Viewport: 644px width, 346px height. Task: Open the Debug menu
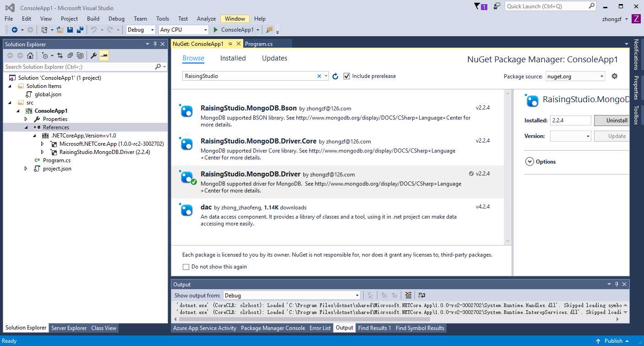pos(116,19)
